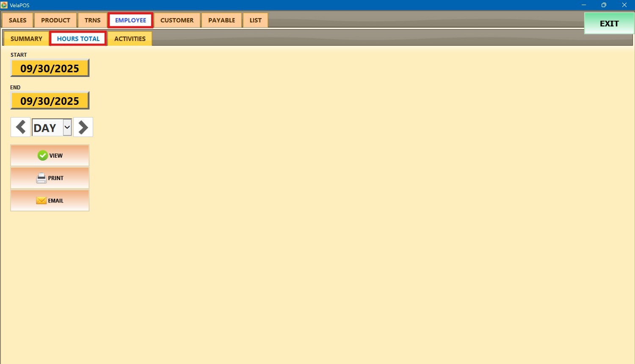The image size is (635, 364).
Task: Click the next period right arrow
Action: click(x=83, y=127)
